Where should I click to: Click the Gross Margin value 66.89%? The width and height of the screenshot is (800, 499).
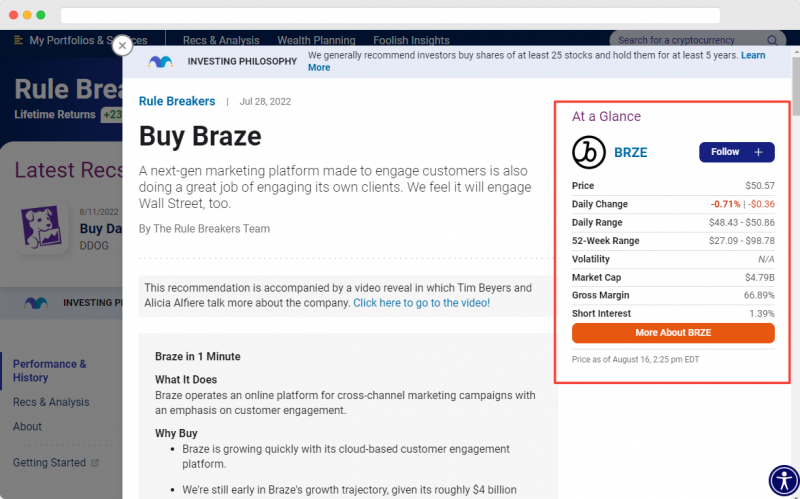pyautogui.click(x=759, y=295)
